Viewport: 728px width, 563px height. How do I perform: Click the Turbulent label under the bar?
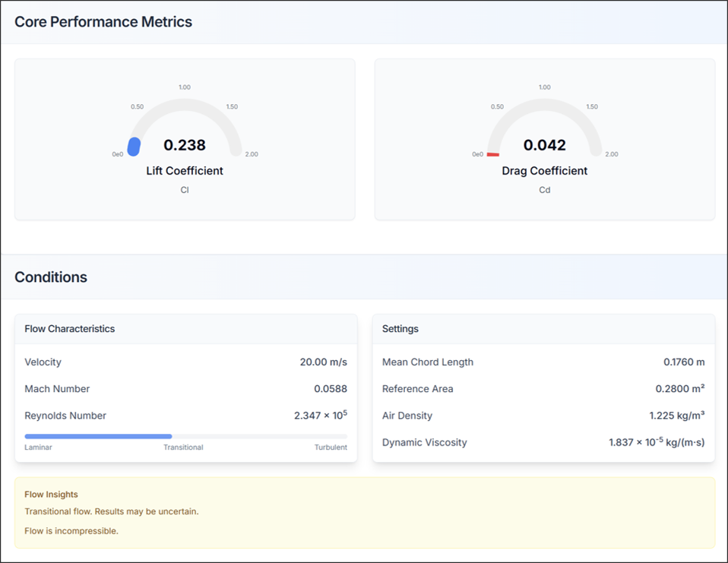pyautogui.click(x=331, y=448)
